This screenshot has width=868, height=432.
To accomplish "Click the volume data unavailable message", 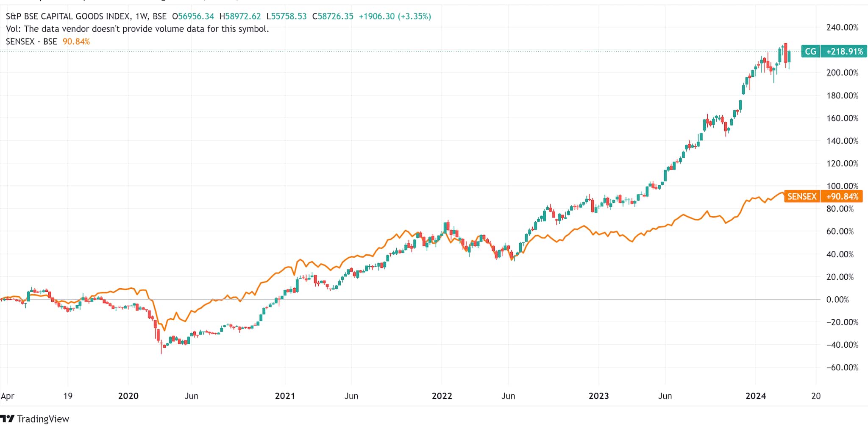I will tap(137, 29).
